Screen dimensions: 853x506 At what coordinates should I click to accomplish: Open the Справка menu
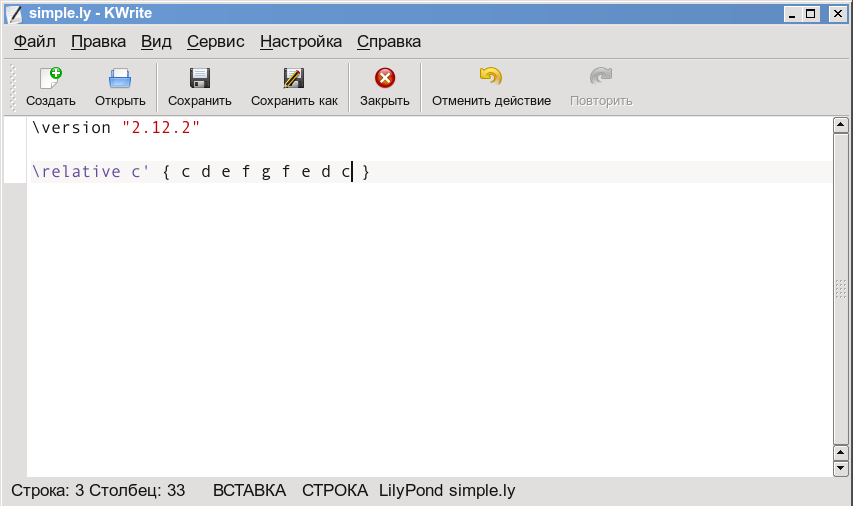pyautogui.click(x=389, y=41)
